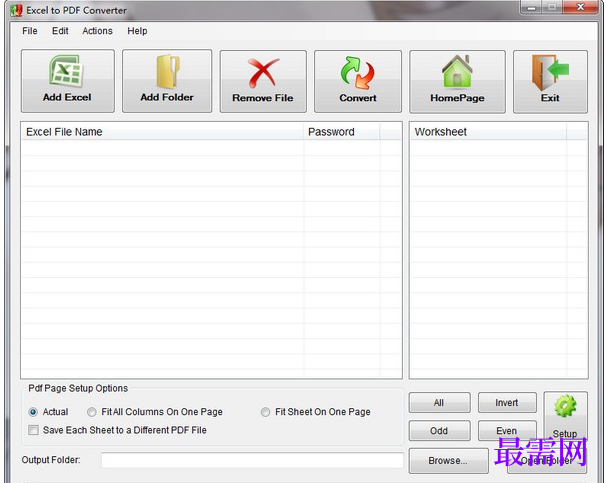Click the Password column header
The height and width of the screenshot is (483, 606).
342,132
